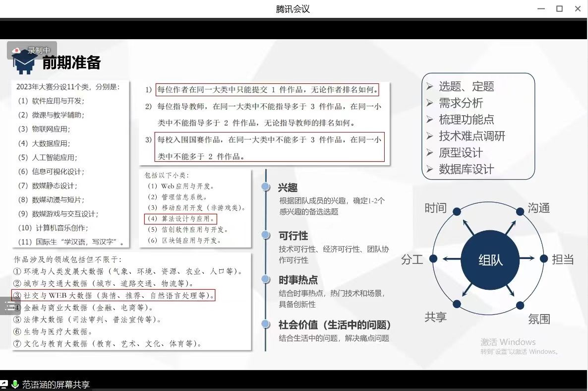This screenshot has width=588, height=391.
Task: Maximize the 腾讯会议 window
Action: click(559, 8)
